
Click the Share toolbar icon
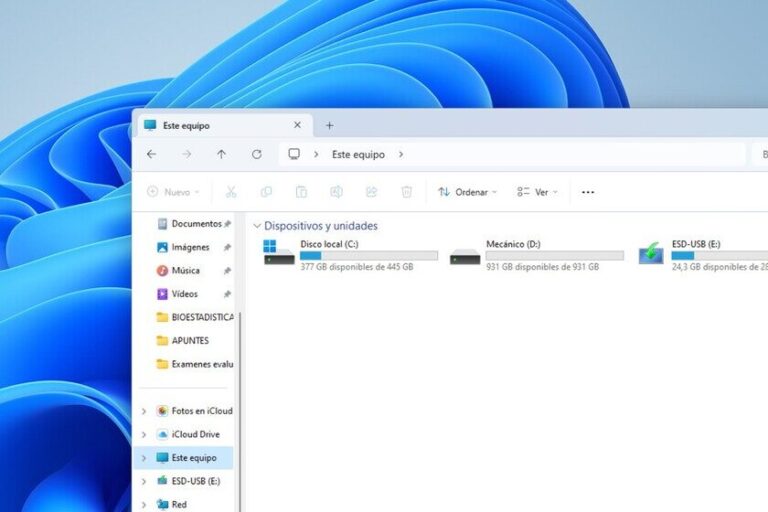372,192
